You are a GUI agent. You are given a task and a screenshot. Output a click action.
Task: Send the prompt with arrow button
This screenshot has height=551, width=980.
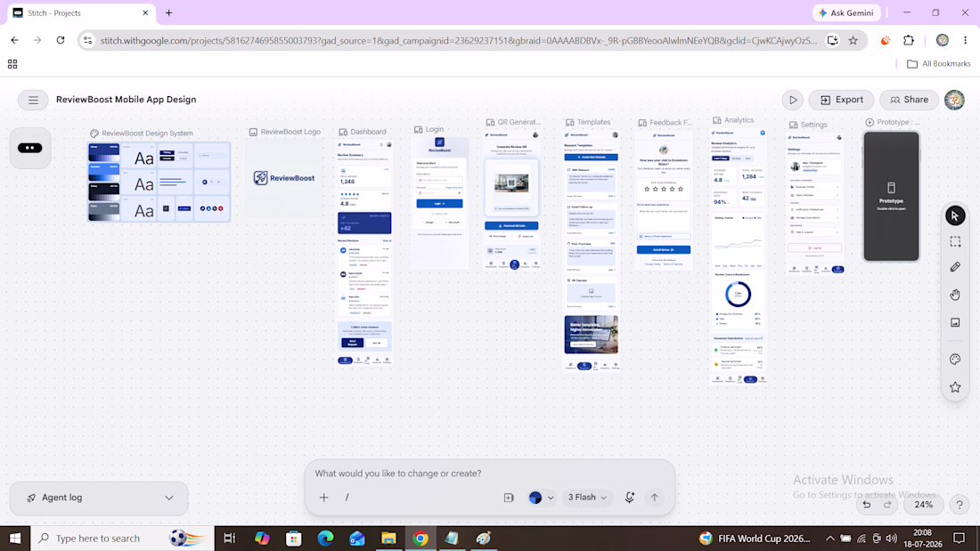click(x=655, y=498)
